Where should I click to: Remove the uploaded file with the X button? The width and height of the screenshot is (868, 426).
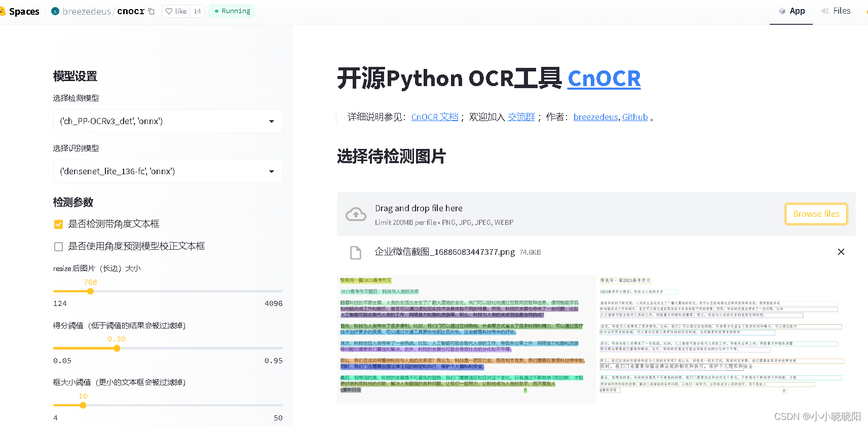pyautogui.click(x=841, y=252)
